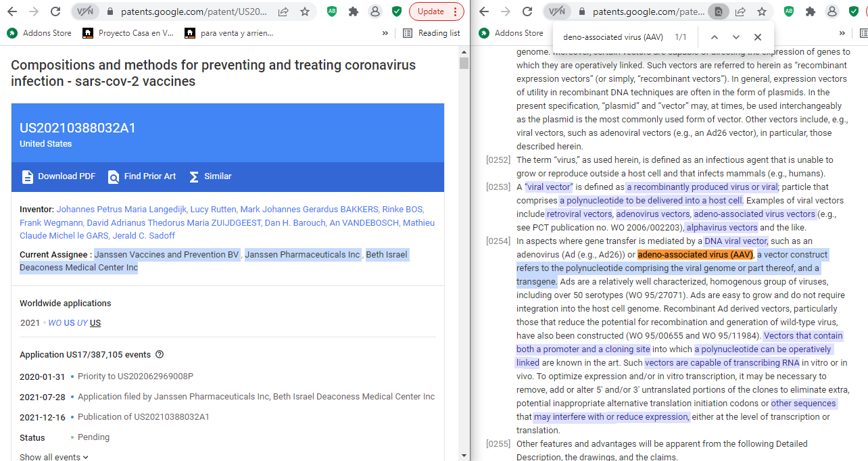Bookmark left page with star icon
Image resolution: width=868 pixels, height=461 pixels.
click(305, 11)
